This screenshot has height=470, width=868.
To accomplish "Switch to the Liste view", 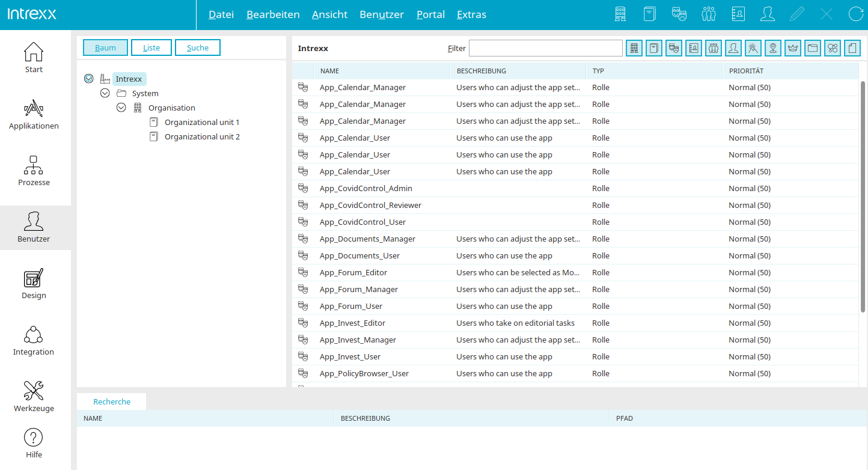I will point(151,47).
